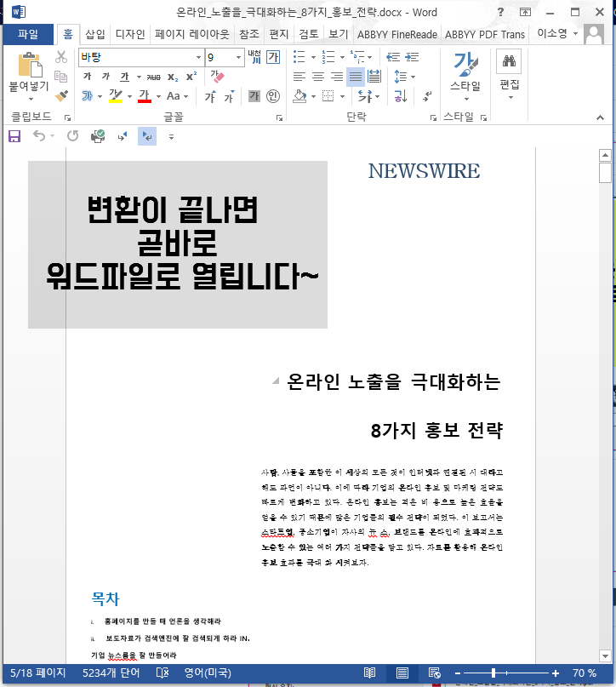Switch to the 보기 tab
Screen dimensions: 616x687
pos(339,34)
